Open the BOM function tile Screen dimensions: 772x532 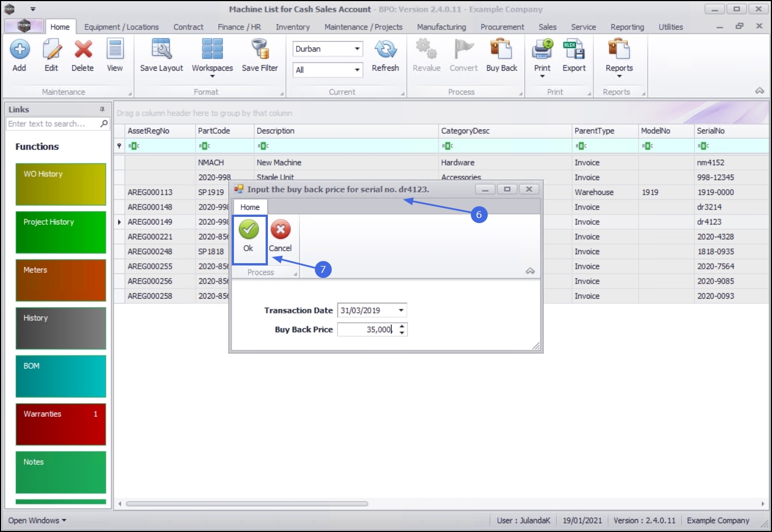61,376
